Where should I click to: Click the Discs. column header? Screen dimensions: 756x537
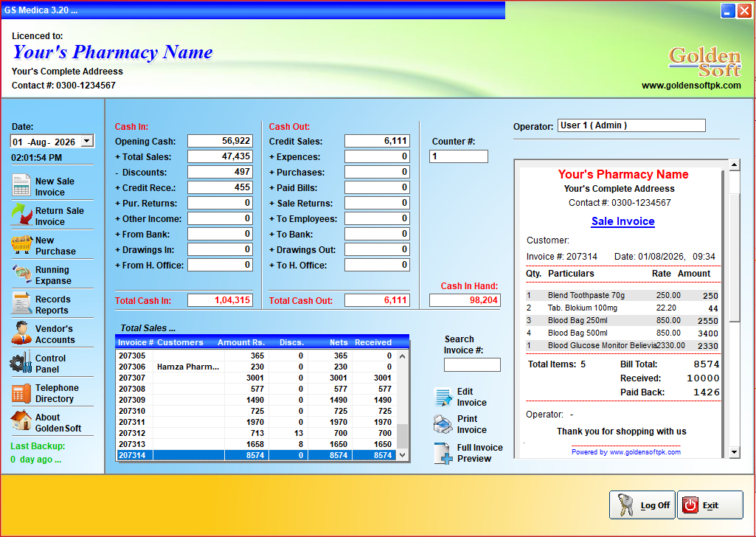291,342
